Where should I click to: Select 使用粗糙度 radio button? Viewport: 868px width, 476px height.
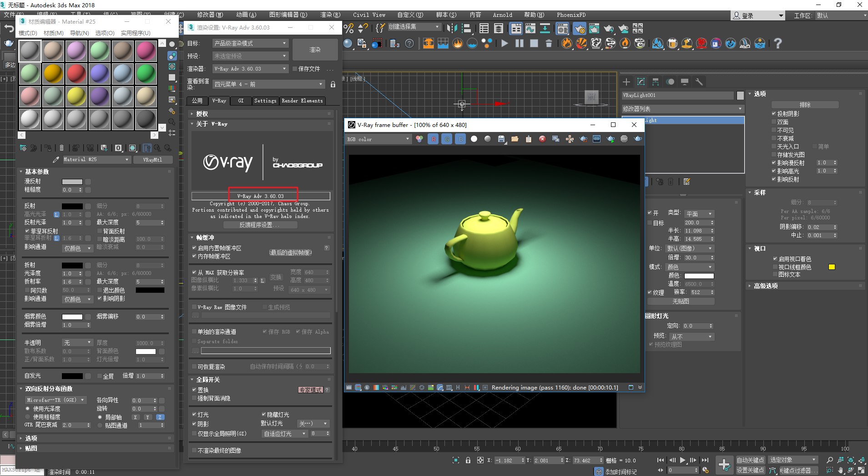27,417
